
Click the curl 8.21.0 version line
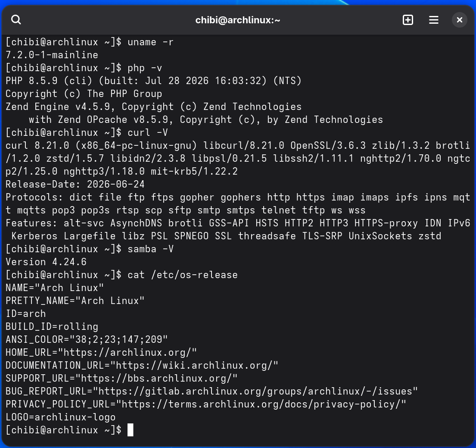click(238, 145)
